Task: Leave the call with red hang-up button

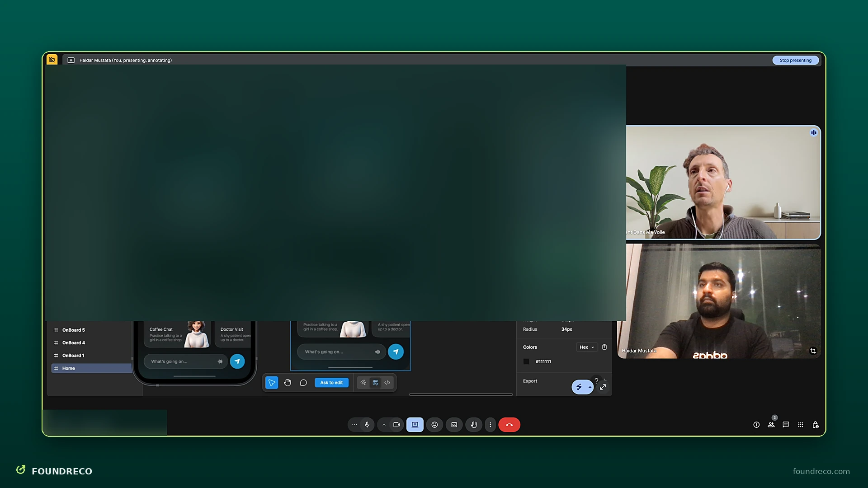Action: (x=509, y=425)
